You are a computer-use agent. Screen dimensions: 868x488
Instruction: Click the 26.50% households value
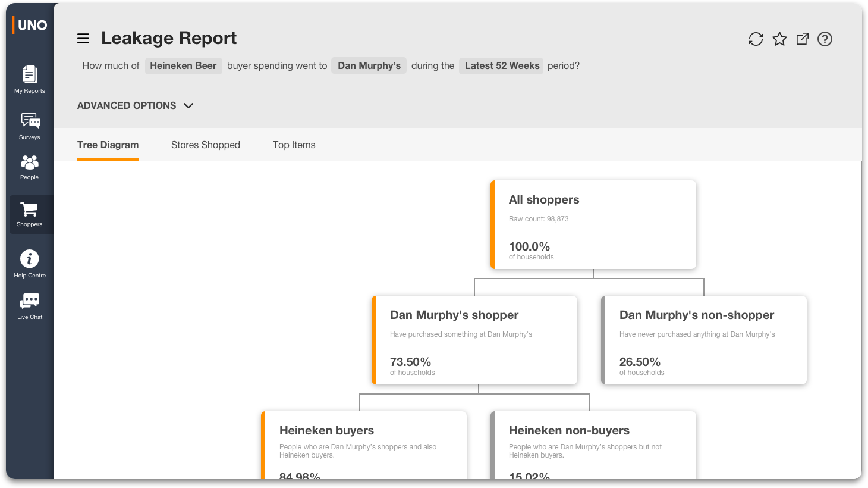(x=640, y=362)
